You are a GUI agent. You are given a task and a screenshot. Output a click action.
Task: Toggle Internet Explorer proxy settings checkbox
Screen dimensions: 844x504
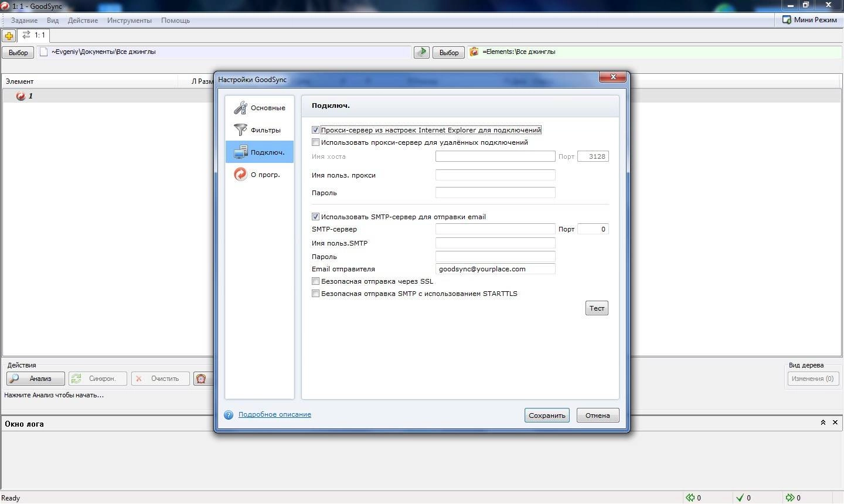click(315, 130)
